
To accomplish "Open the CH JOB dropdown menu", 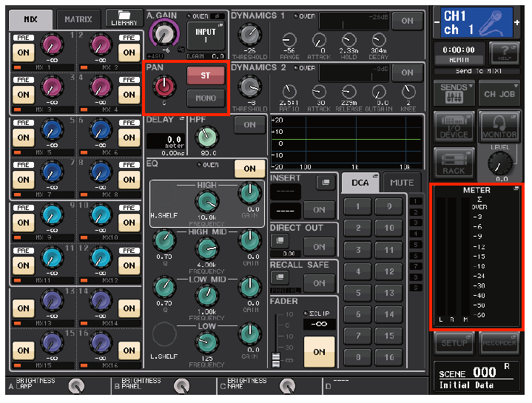I will click(499, 93).
